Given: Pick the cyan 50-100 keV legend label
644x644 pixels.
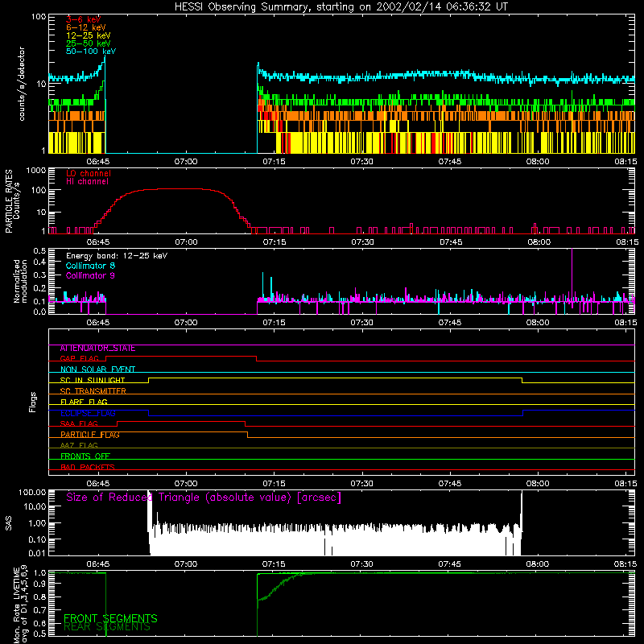Looking at the screenshot, I should pyautogui.click(x=91, y=51).
